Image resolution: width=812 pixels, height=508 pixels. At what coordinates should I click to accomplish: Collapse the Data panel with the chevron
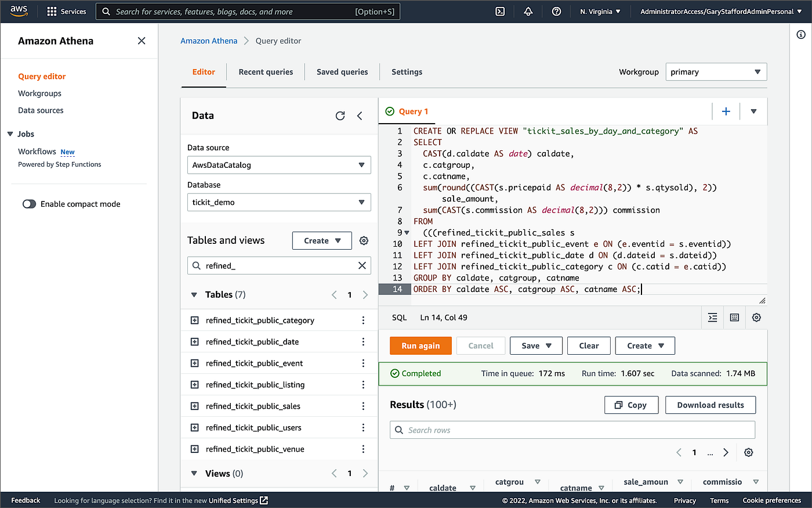click(360, 116)
